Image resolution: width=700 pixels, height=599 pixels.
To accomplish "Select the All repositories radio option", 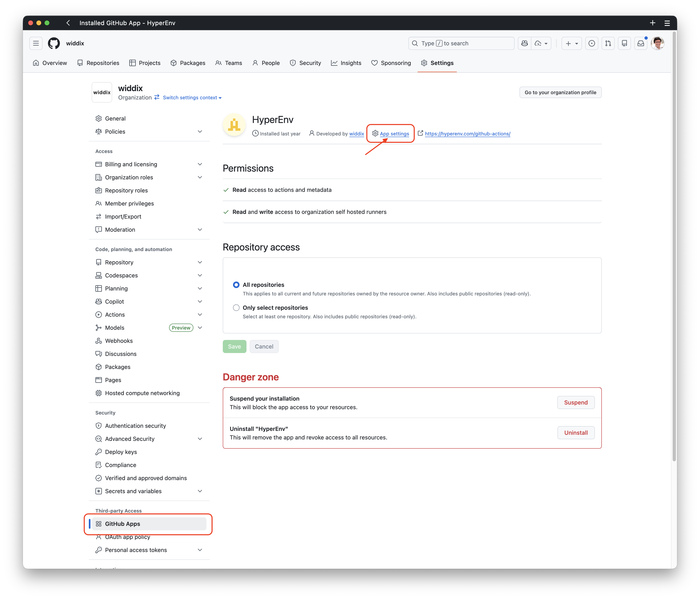I will pyautogui.click(x=236, y=285).
